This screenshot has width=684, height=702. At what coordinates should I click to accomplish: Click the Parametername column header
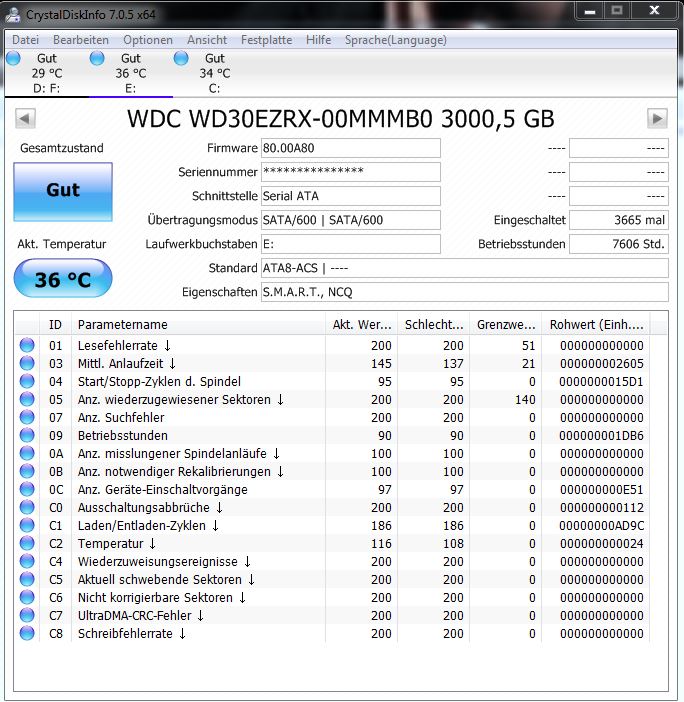click(x=198, y=325)
